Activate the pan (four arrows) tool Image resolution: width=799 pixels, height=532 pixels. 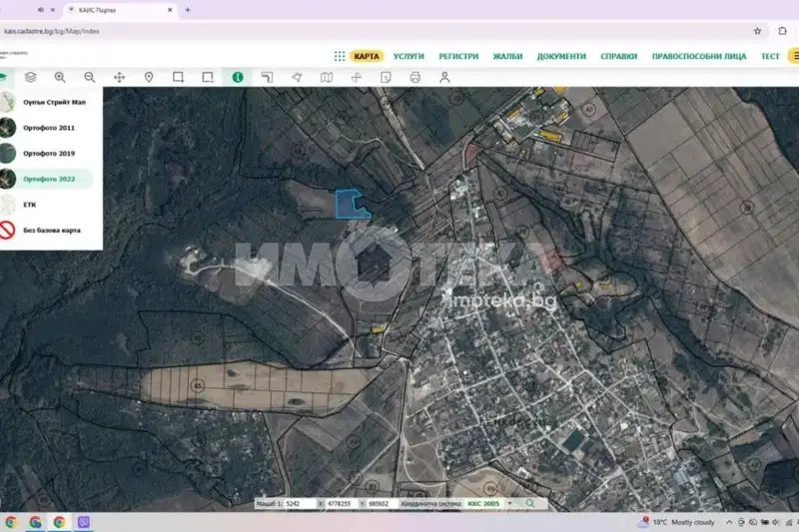tap(119, 77)
